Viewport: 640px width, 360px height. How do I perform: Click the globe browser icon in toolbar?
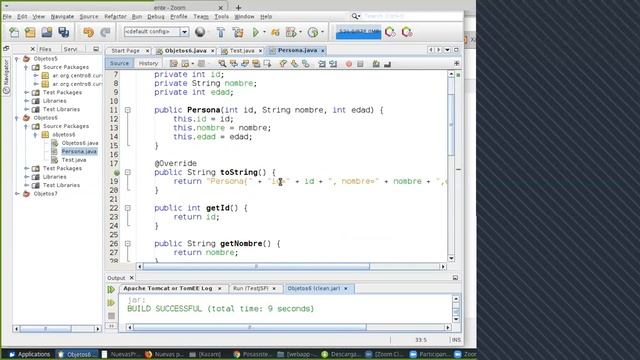pos(200,32)
